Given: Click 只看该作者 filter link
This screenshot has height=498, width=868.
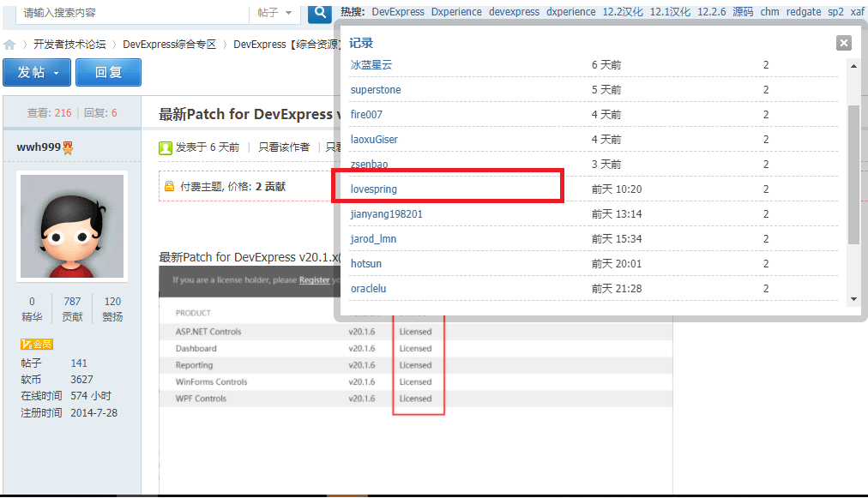Looking at the screenshot, I should tap(284, 147).
